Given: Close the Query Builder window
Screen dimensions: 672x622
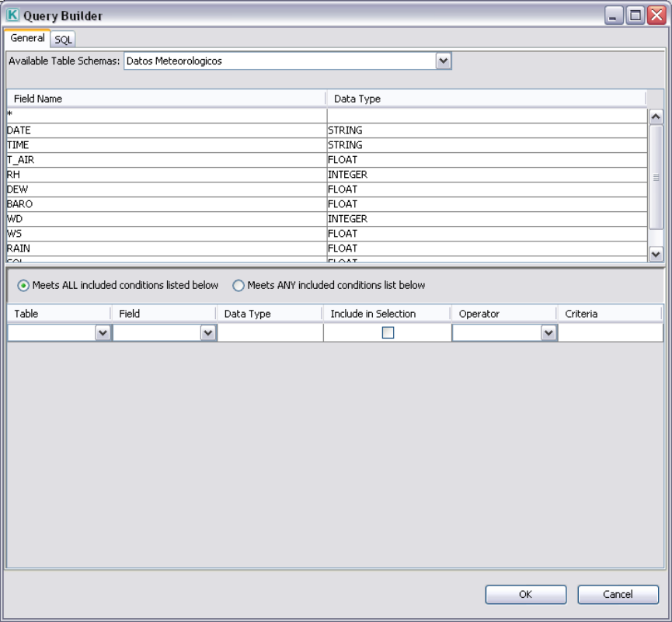Looking at the screenshot, I should click(x=656, y=16).
